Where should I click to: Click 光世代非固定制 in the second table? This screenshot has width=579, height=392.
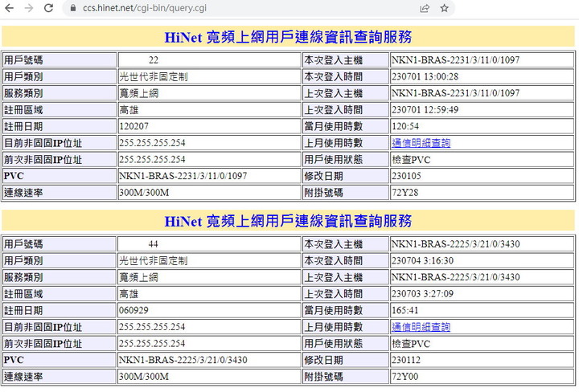[x=154, y=260]
